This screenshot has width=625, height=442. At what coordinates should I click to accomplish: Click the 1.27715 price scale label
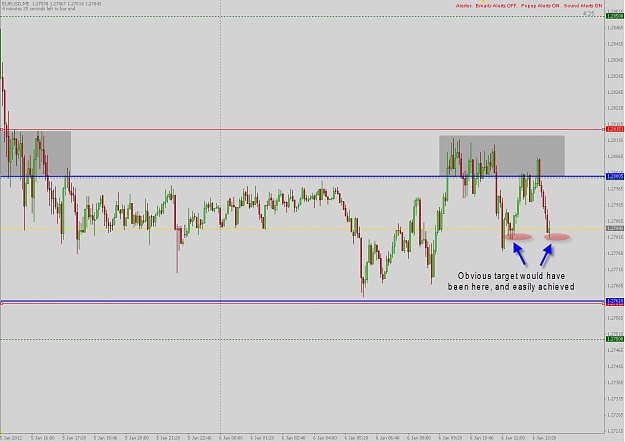(x=615, y=269)
